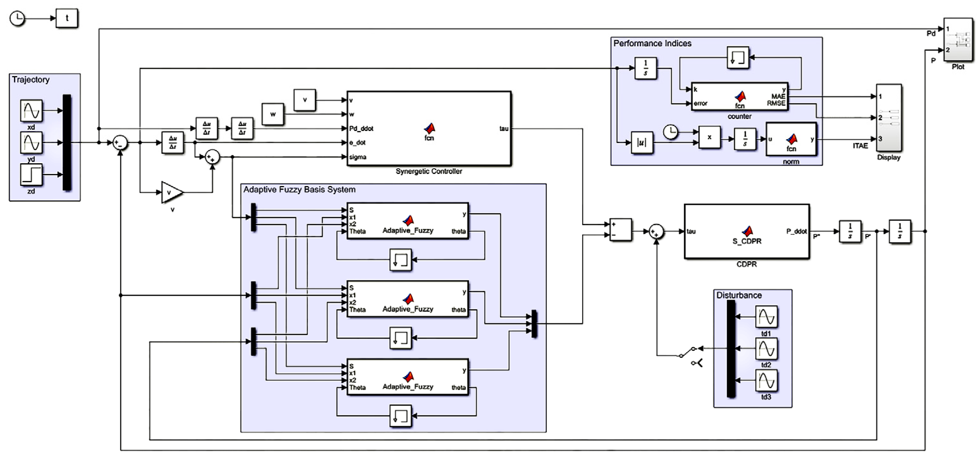Select the Synergetic Controller function block
This screenshot has height=459, width=980.
coord(429,129)
